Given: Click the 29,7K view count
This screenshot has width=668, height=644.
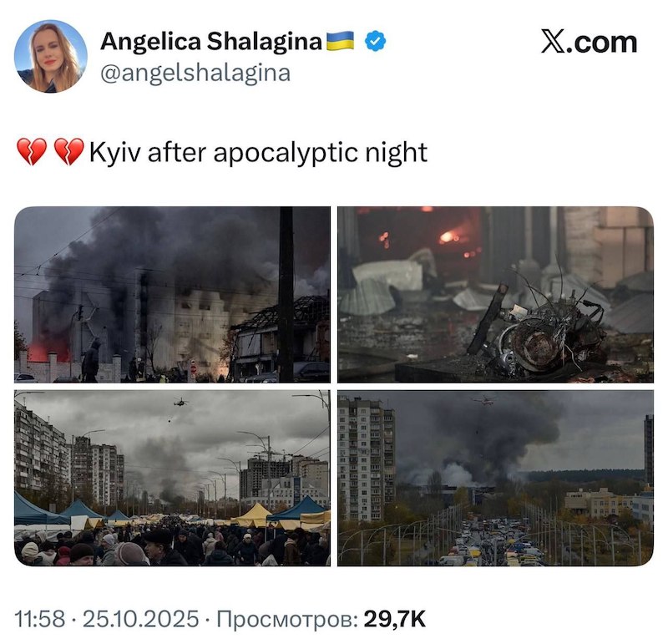Looking at the screenshot, I should pyautogui.click(x=394, y=618).
